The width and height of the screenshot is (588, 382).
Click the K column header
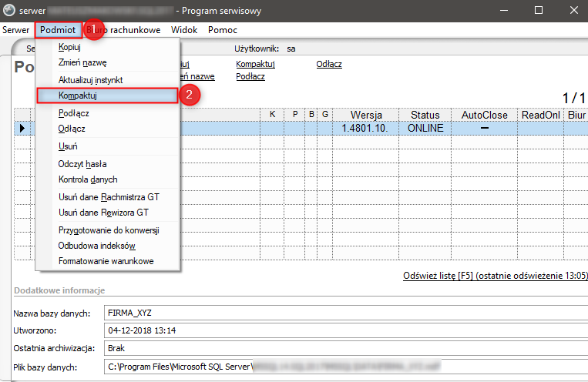[272, 114]
